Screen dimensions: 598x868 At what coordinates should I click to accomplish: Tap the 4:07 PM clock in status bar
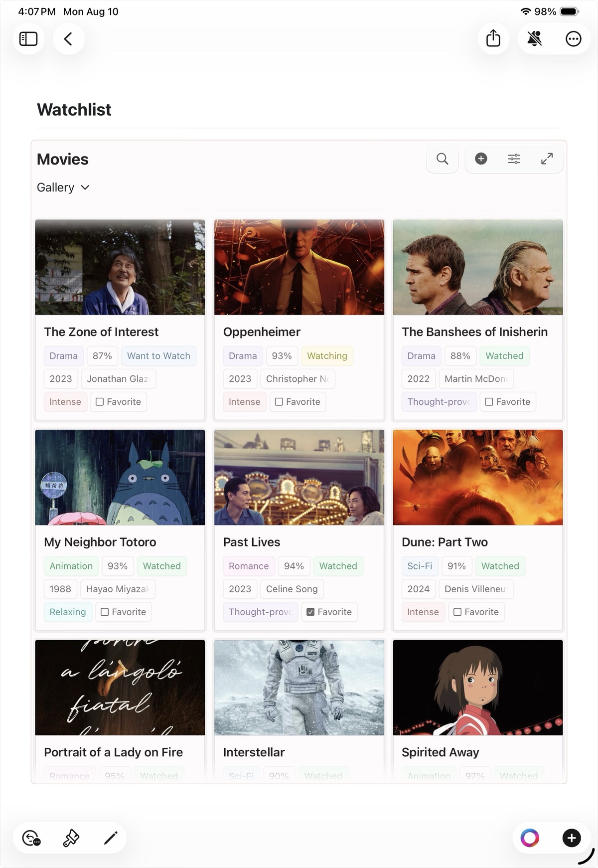pyautogui.click(x=37, y=11)
